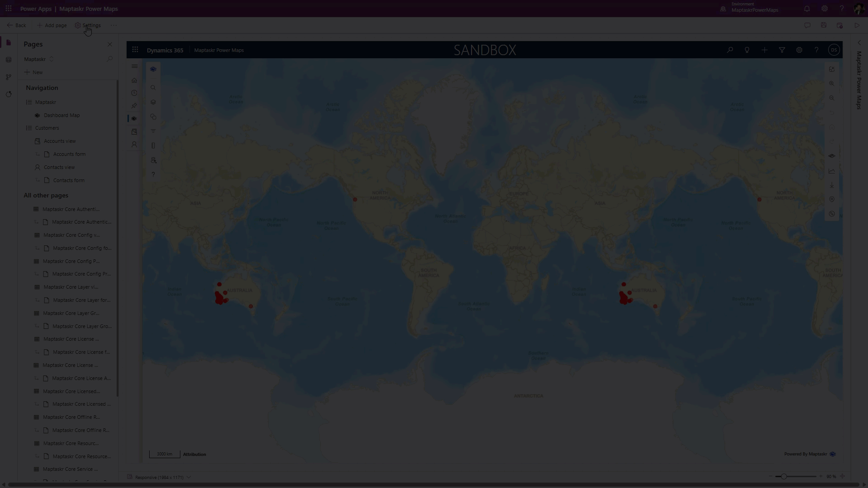Open the Data table icon in left rail
This screenshot has width=868, height=488.
pyautogui.click(x=8, y=60)
